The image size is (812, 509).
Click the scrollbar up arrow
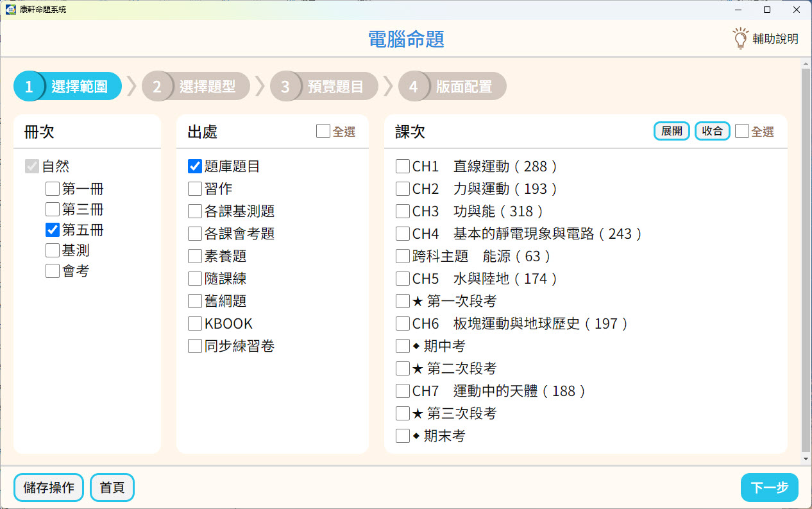click(x=806, y=64)
